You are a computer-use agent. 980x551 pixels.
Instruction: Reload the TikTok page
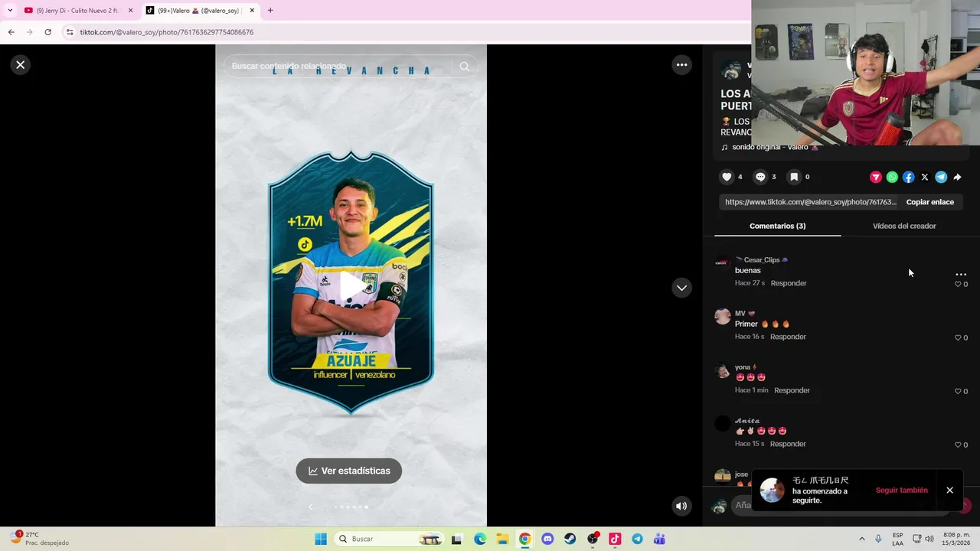tap(47, 32)
